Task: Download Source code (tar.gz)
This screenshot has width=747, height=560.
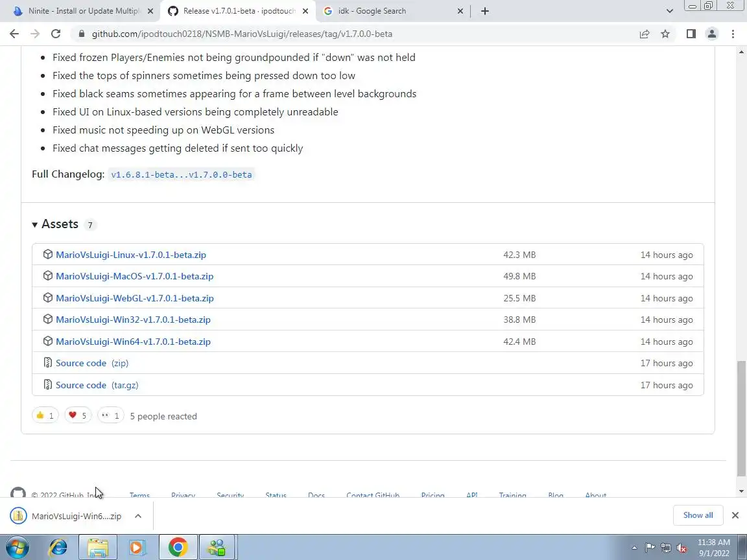Action: (97, 385)
